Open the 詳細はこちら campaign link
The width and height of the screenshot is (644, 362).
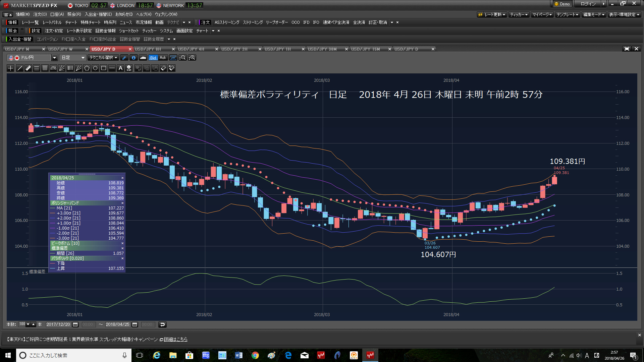(x=175, y=340)
